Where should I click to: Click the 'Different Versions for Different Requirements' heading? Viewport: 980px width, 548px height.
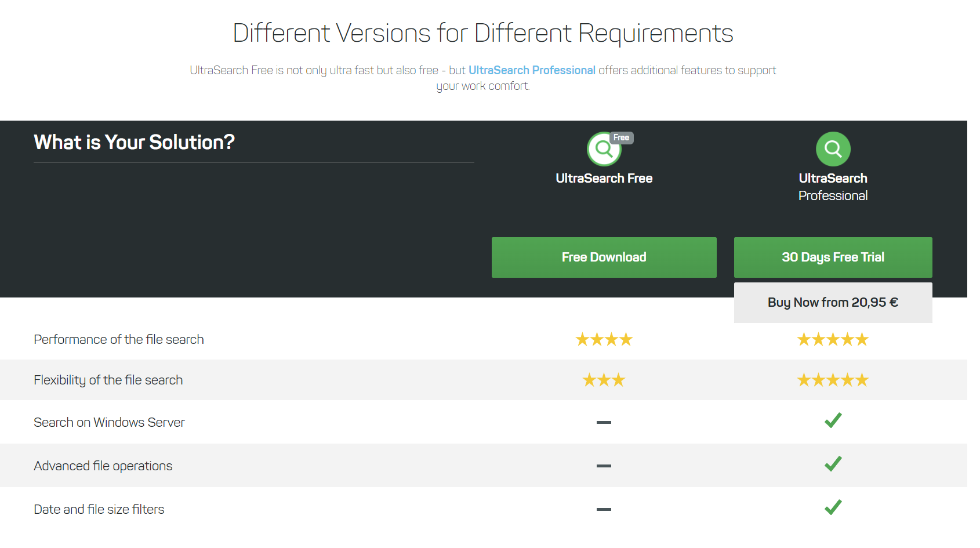[483, 33]
